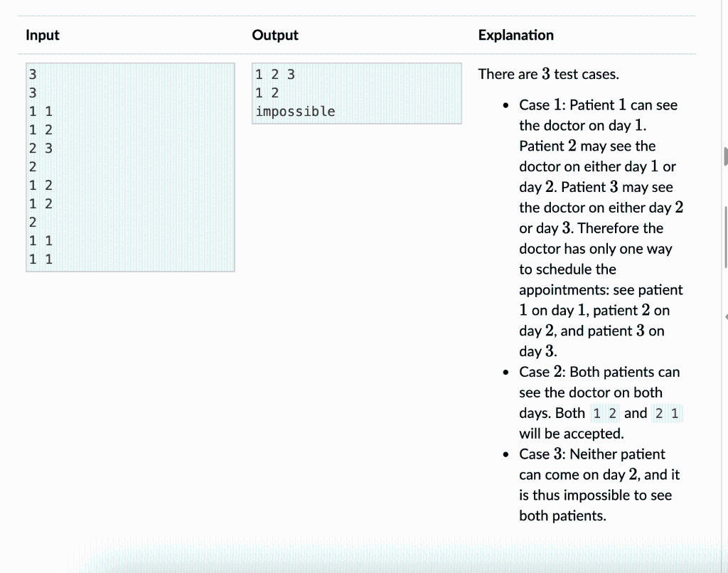The width and height of the screenshot is (728, 573).
Task: Click the inline code "1 2" in Case 2
Action: tap(604, 413)
